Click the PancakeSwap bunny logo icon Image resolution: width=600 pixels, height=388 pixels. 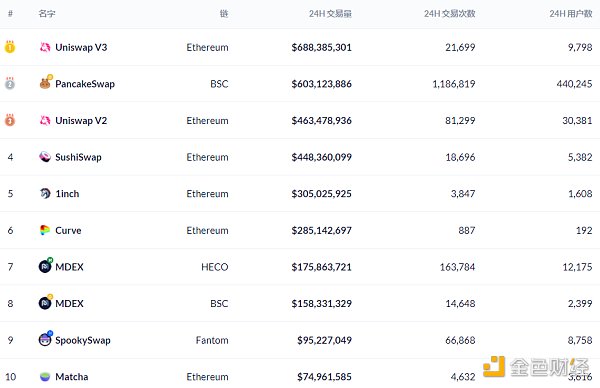pos(45,83)
